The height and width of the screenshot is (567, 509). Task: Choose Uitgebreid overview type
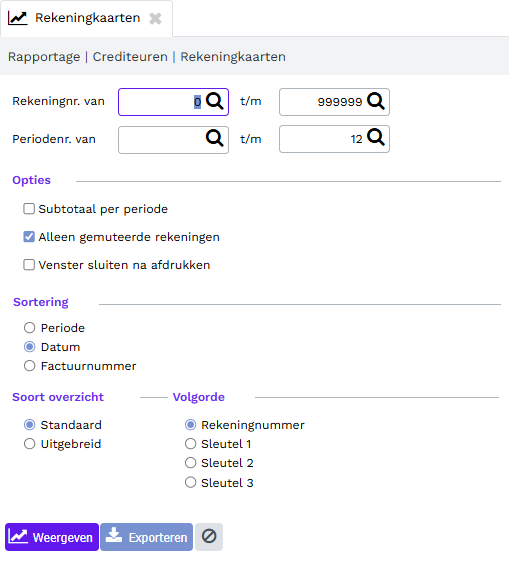pos(29,444)
